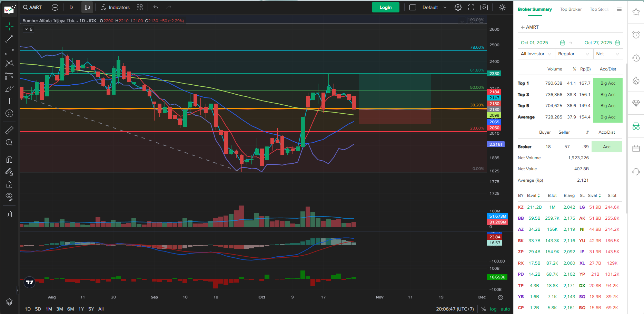Viewport: 644px width, 314px height.
Task: Open the Indicators dialog
Action: 115,7
